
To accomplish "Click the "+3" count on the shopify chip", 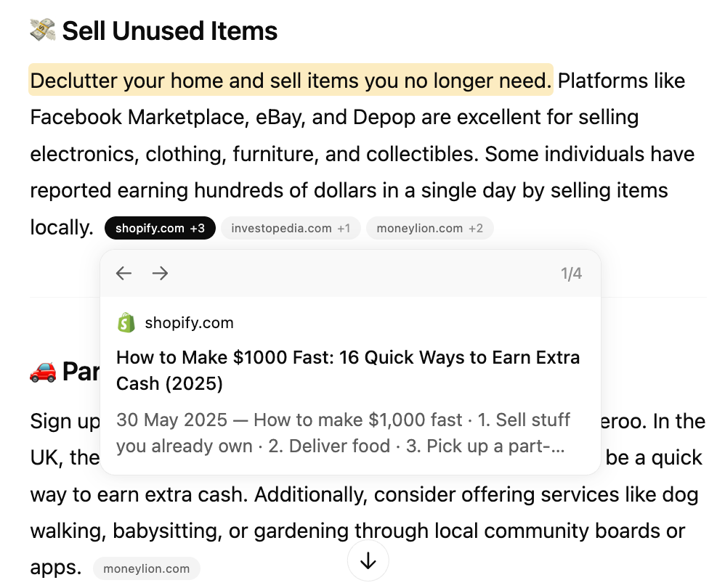I will (x=198, y=228).
